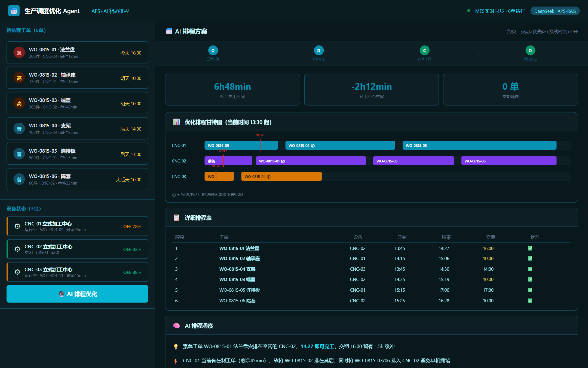Toggle the status checkbox for WO-0815-05 连接板
588x368 pixels.
(x=530, y=290)
